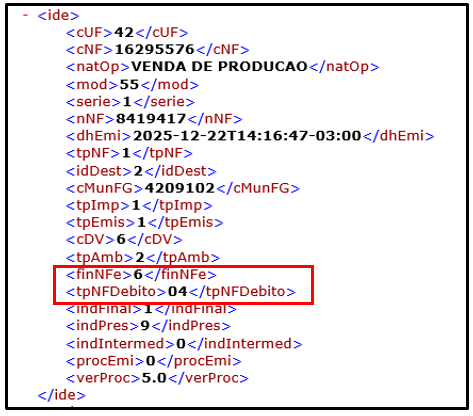Click the highlighted finNFe value 6

[x=138, y=274]
